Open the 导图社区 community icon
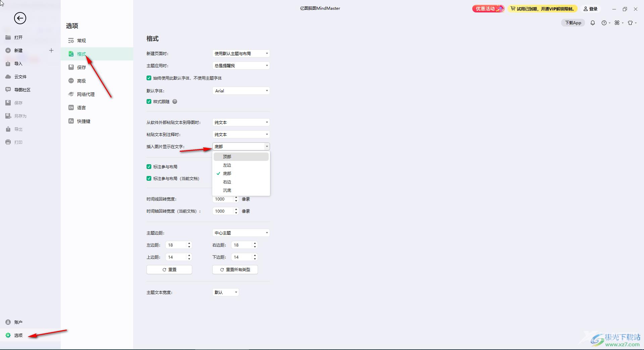Viewport: 644px width, 350px height. point(8,90)
